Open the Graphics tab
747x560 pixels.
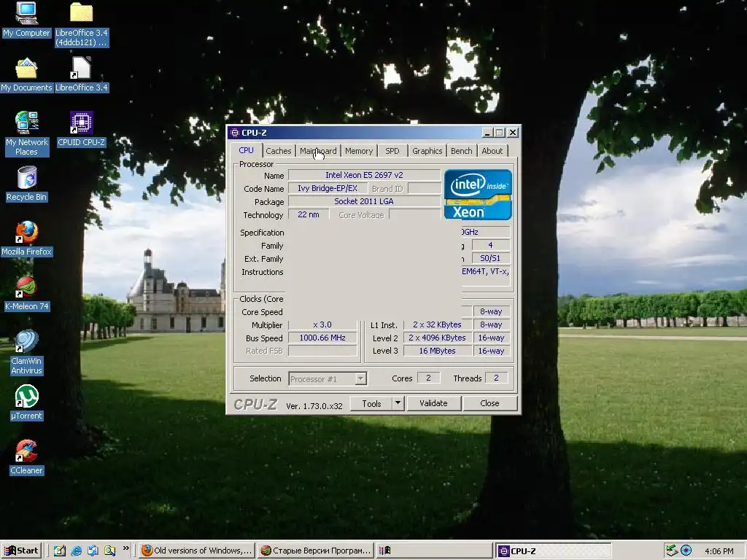(x=427, y=151)
